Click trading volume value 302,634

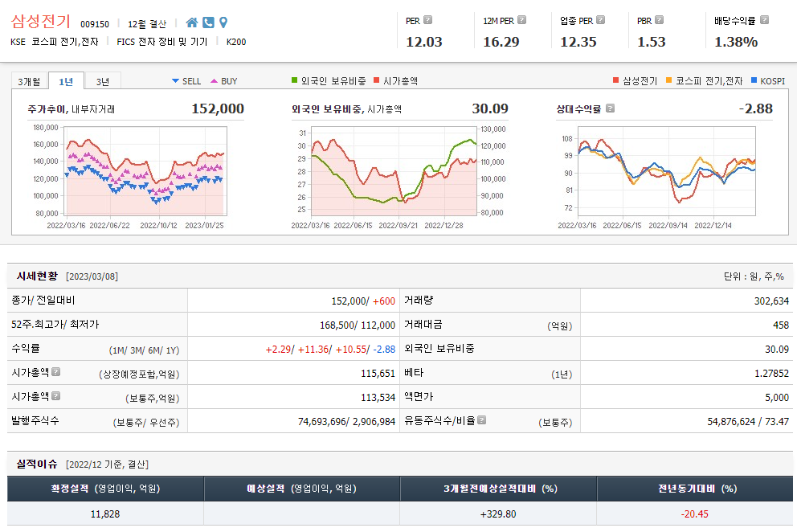coord(771,301)
